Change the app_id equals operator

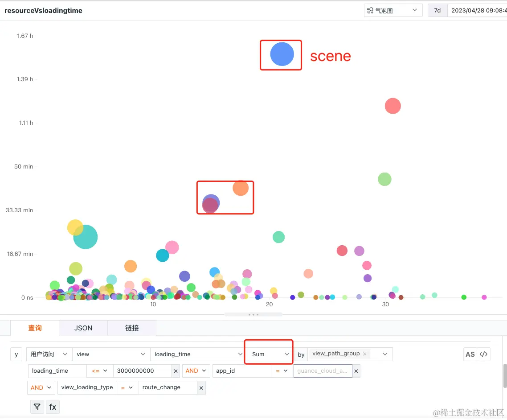point(282,371)
